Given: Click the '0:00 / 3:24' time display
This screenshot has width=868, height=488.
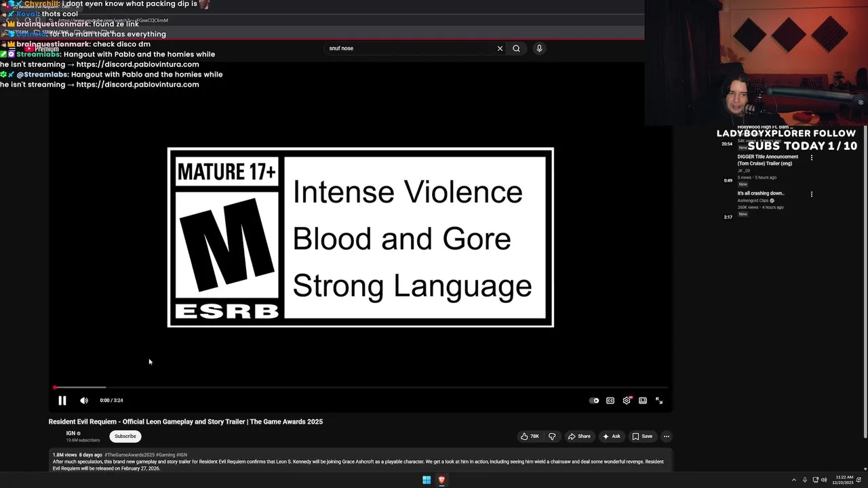Looking at the screenshot, I should (x=111, y=401).
